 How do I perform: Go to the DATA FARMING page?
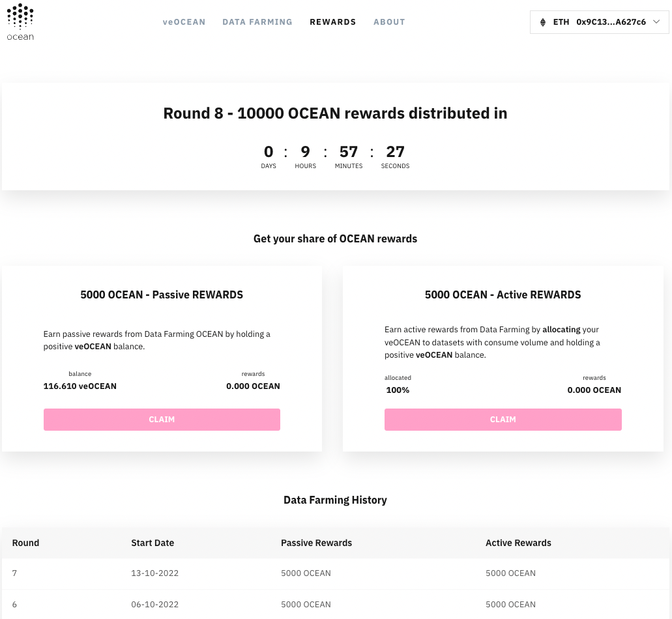(257, 22)
